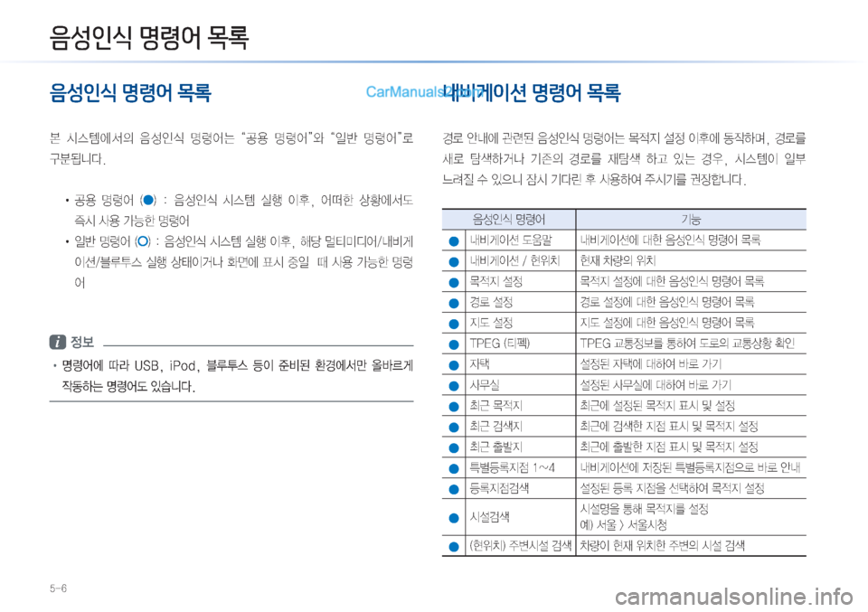Click the blue dot beside 특별등록지점 1~4

(454, 468)
